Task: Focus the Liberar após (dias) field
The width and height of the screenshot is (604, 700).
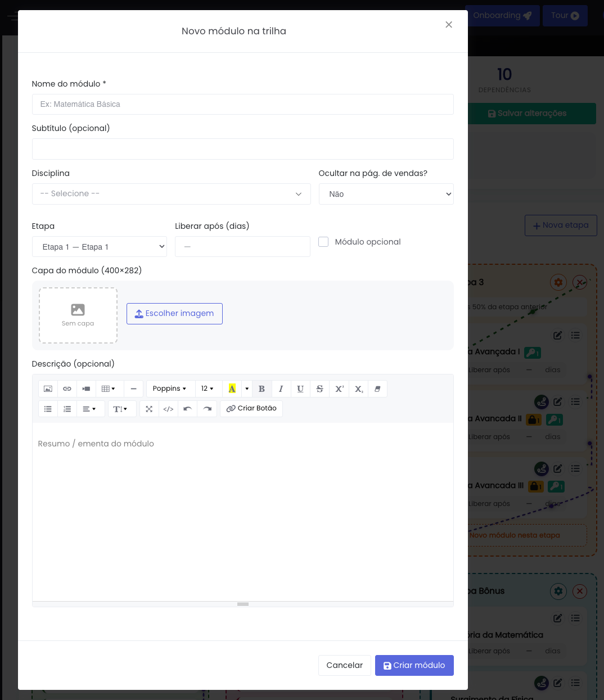Action: (242, 247)
